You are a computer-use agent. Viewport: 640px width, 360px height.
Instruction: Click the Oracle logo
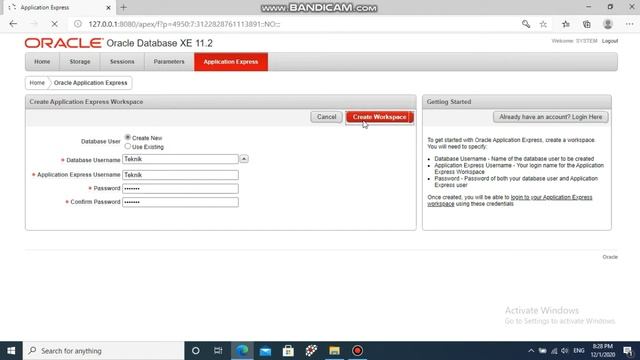point(64,43)
